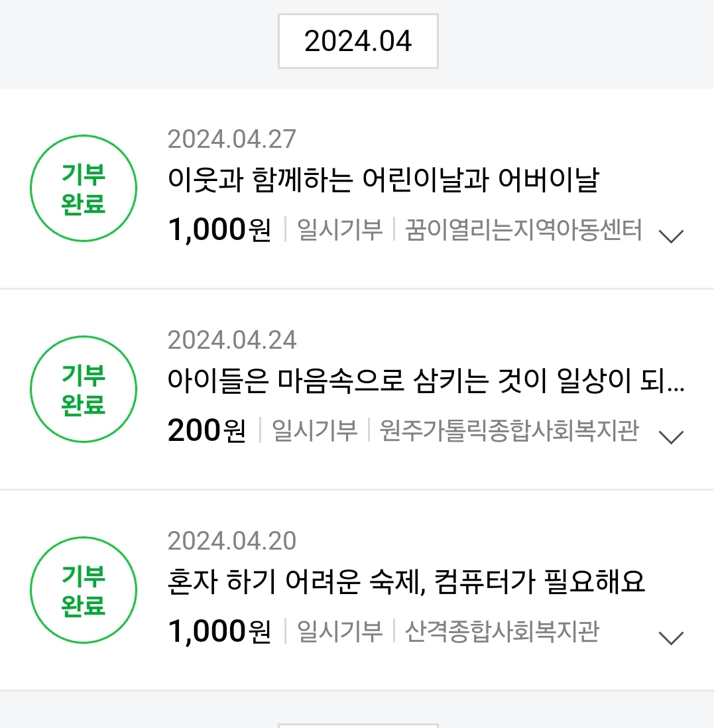Expand the 산격종합사회복지관 donation details chevron

tap(671, 637)
